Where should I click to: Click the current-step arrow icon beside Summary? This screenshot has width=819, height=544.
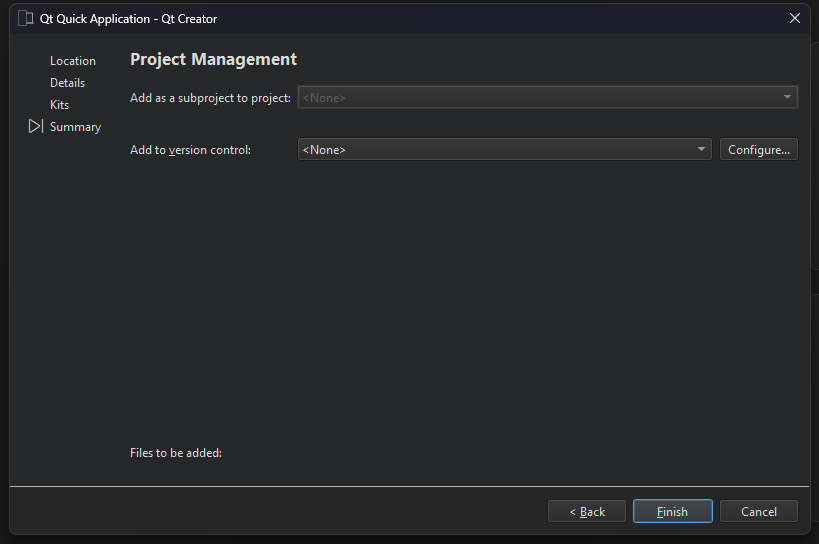click(36, 126)
